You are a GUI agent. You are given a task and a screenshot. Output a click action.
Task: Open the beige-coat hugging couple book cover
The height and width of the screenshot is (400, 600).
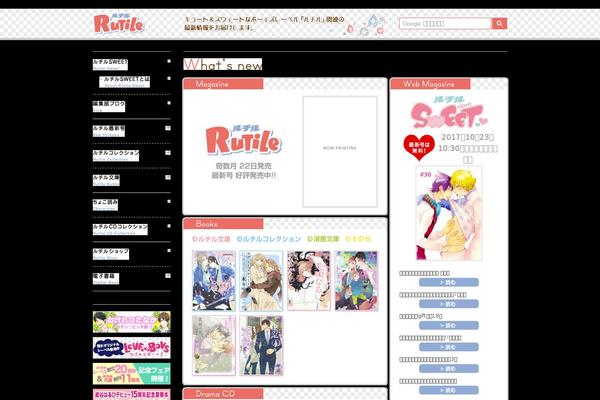tap(261, 281)
